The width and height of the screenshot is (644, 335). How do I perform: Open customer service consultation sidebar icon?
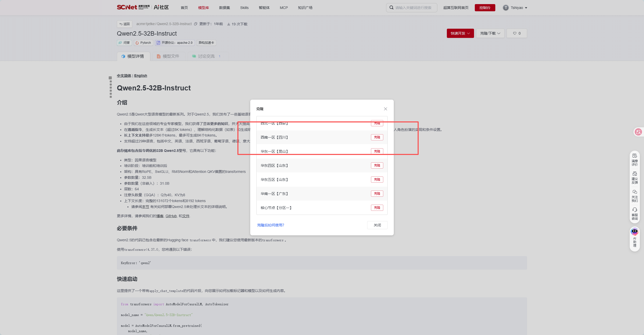635,214
